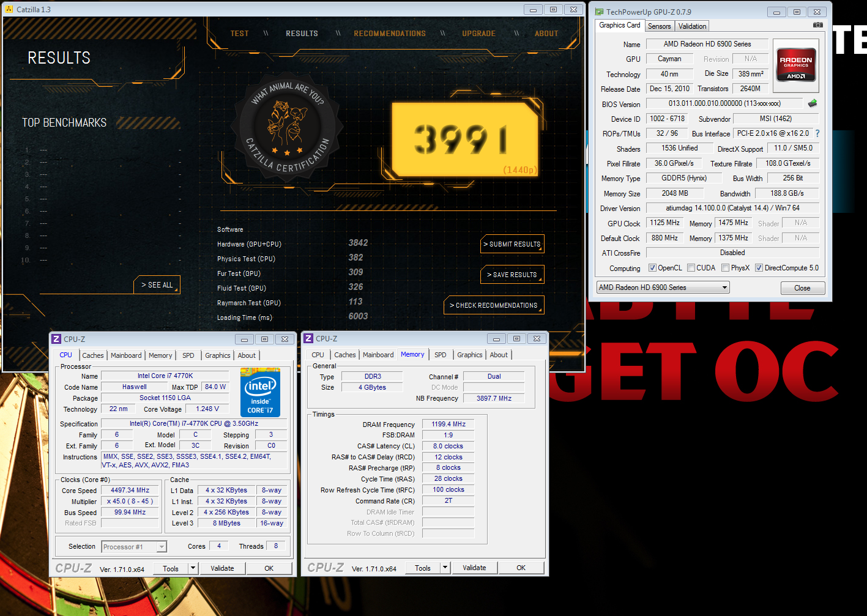Click OK in Memory CPU-Z window
Viewport: 867px width, 616px height.
521,568
